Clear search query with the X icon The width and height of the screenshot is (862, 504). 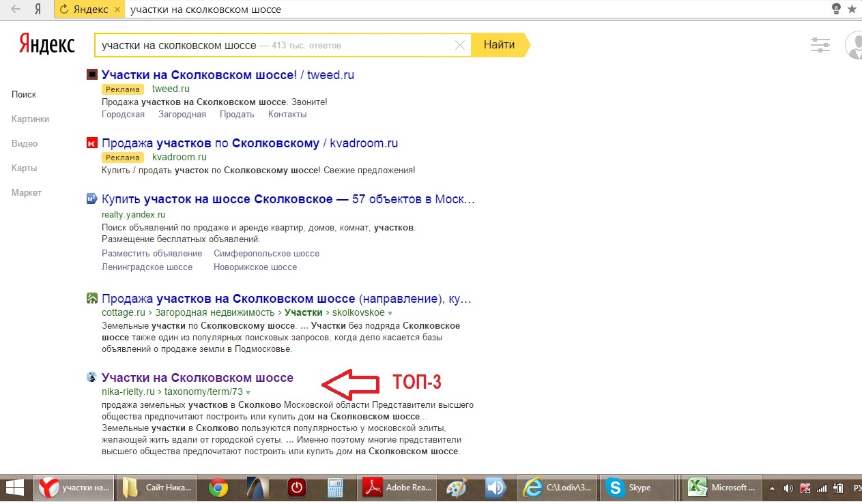460,45
